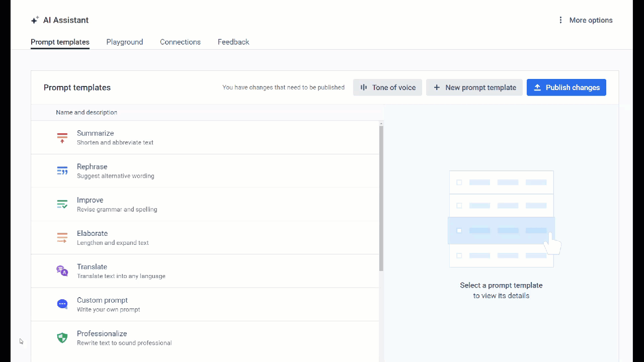The height and width of the screenshot is (362, 644).
Task: Select the Professionalize template name
Action: click(x=102, y=333)
